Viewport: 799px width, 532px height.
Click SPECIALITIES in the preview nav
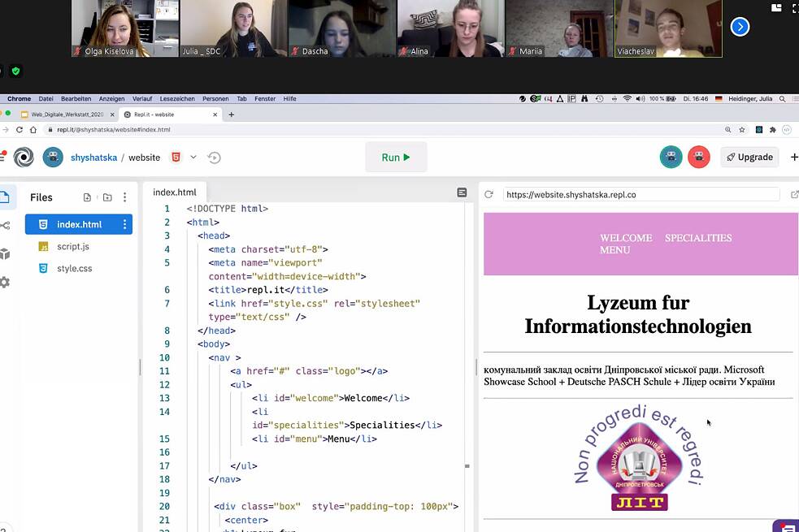[698, 238]
